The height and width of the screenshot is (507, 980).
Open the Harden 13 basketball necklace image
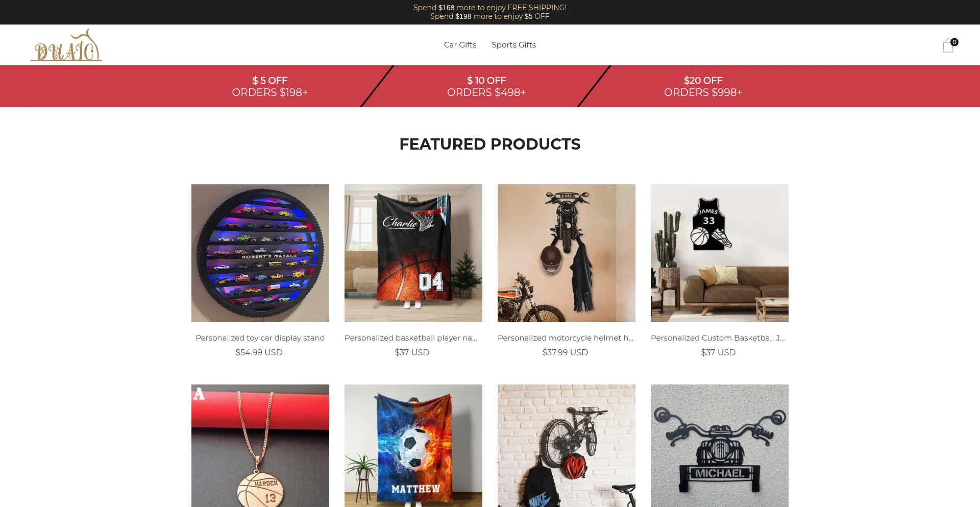(x=260, y=446)
